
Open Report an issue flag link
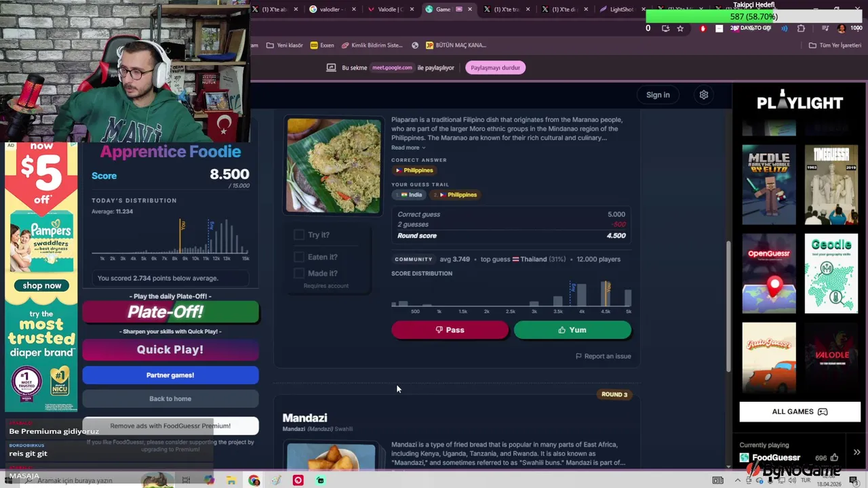point(604,356)
